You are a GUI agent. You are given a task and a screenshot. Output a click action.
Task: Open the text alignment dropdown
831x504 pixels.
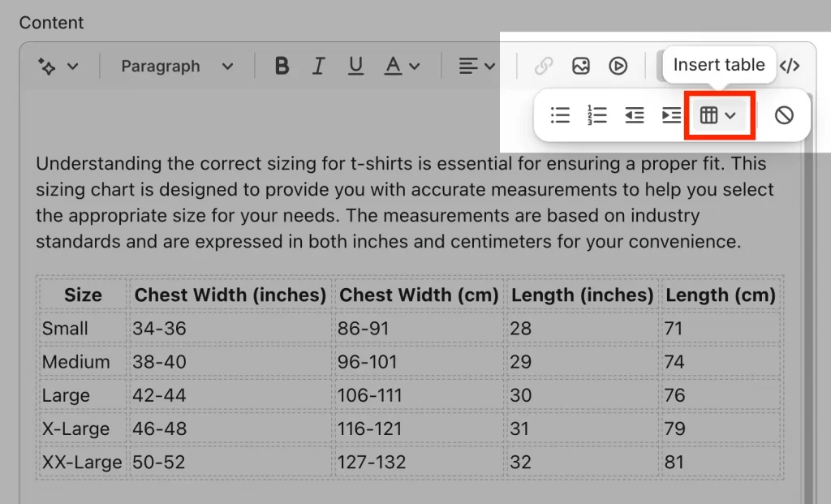[476, 67]
